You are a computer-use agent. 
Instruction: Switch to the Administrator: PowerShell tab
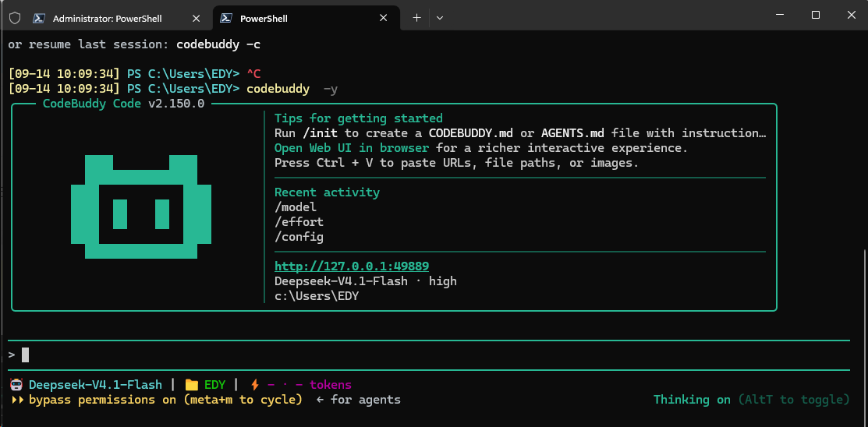point(108,18)
